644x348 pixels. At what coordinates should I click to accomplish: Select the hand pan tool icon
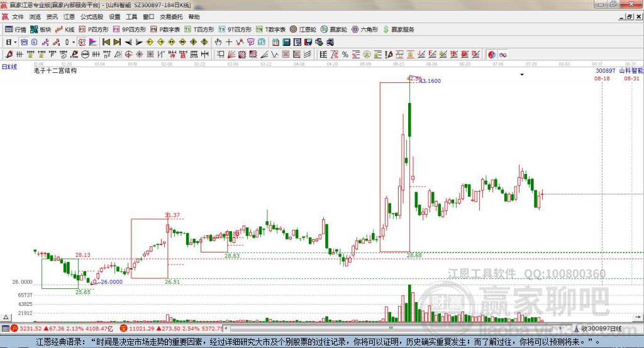point(218,42)
